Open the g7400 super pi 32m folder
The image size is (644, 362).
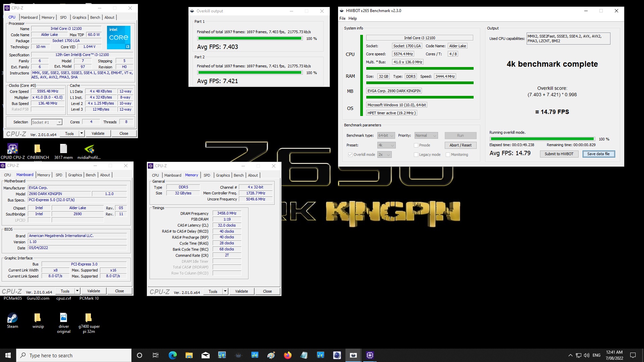coord(89,323)
